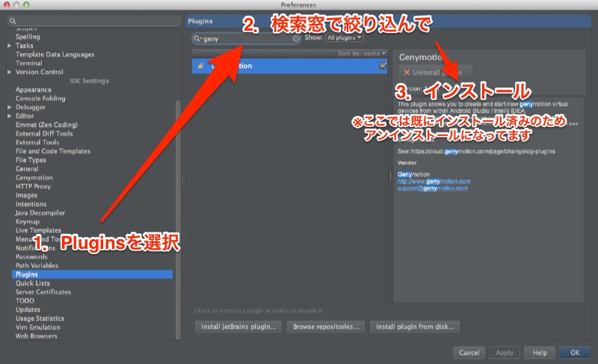Select Intentions settings item
Image resolution: width=598 pixels, height=364 pixels.
(31, 204)
